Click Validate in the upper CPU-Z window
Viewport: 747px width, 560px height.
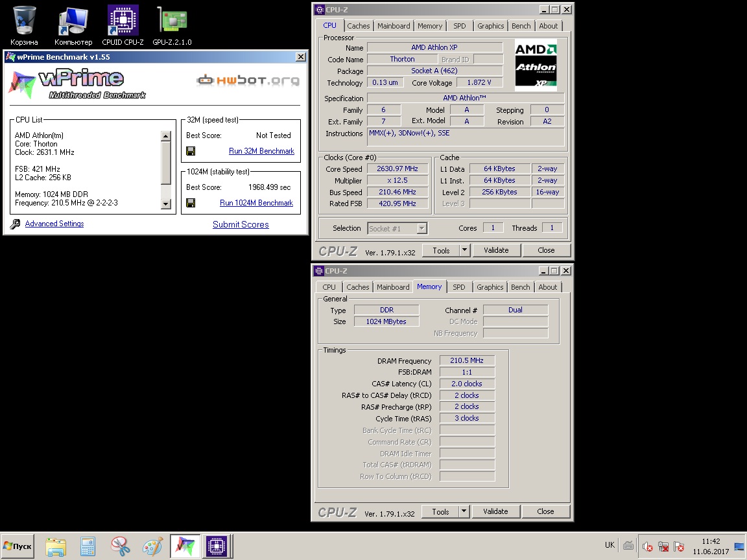[x=497, y=250]
